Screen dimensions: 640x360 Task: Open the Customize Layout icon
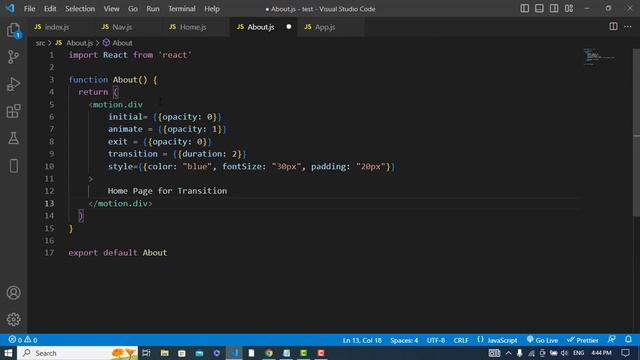tap(569, 9)
